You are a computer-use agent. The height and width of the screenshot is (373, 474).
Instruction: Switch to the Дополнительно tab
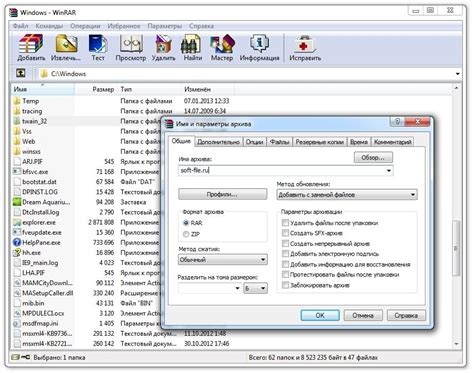click(x=218, y=142)
